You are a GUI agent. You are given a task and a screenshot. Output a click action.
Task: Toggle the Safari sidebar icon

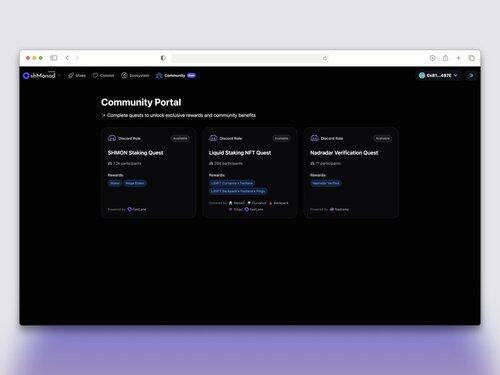54,58
